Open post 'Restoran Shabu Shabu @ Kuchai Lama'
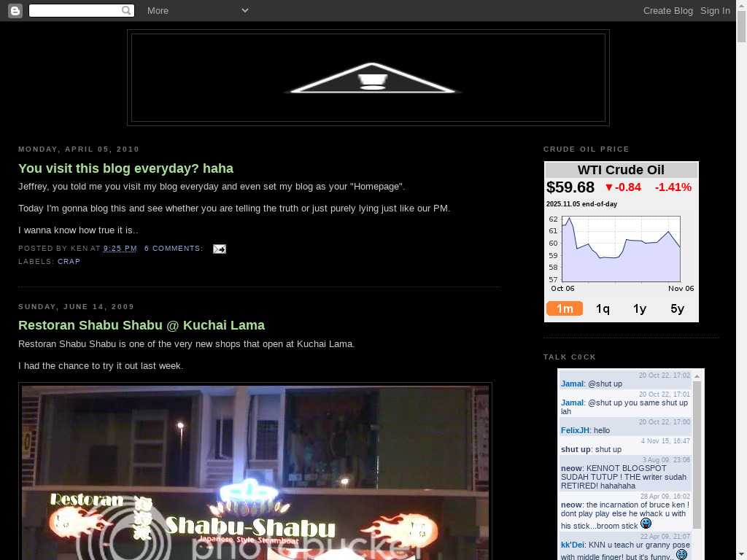Image resolution: width=747 pixels, height=560 pixels. [142, 325]
